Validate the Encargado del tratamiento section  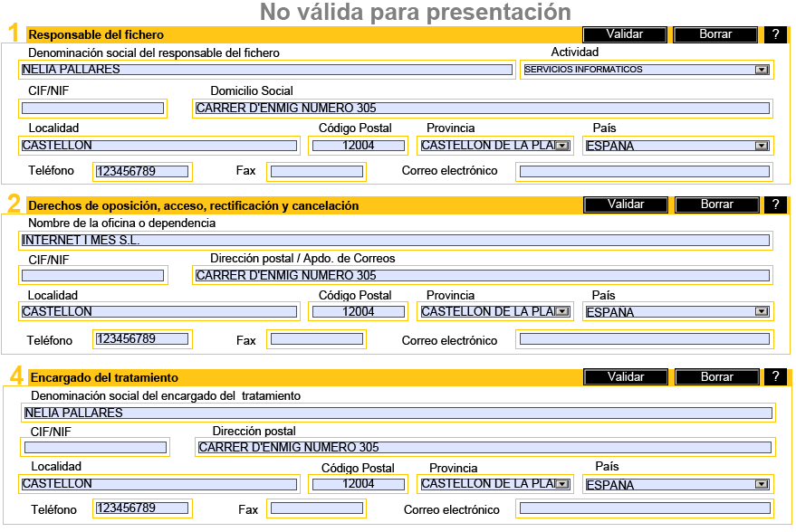[x=626, y=376]
